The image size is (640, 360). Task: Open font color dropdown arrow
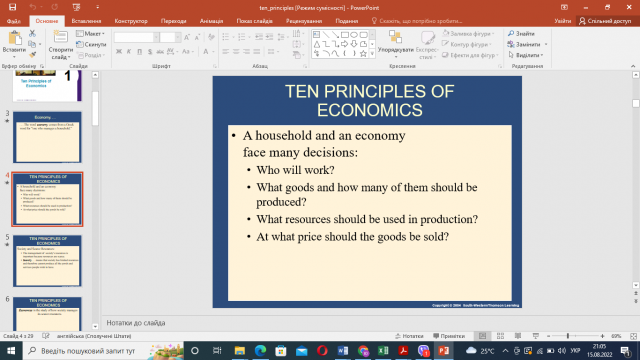213,51
